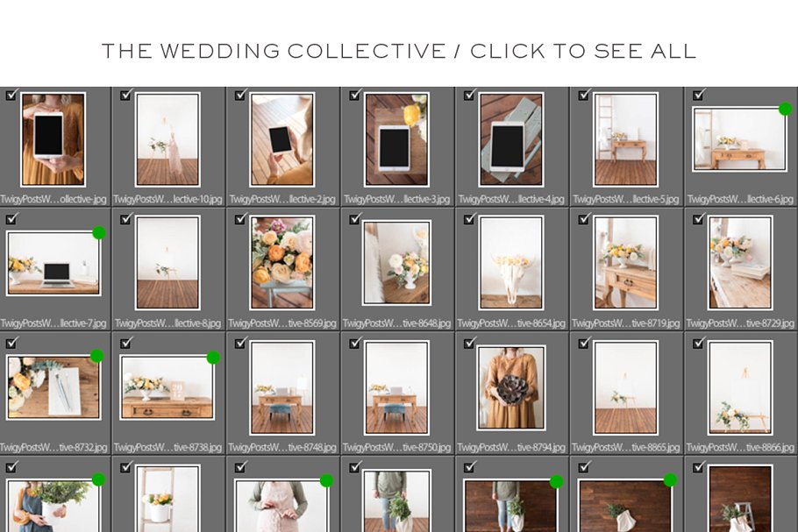Click the green badge on image collective-6
Image resolution: width=798 pixels, height=532 pixels.
(785, 110)
